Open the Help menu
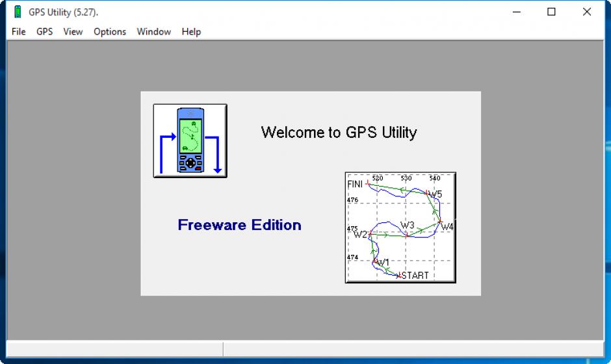Image resolution: width=611 pixels, height=364 pixels. [x=191, y=32]
